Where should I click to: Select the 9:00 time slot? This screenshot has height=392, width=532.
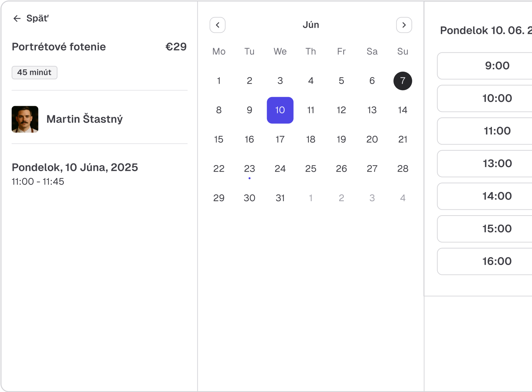(x=497, y=66)
